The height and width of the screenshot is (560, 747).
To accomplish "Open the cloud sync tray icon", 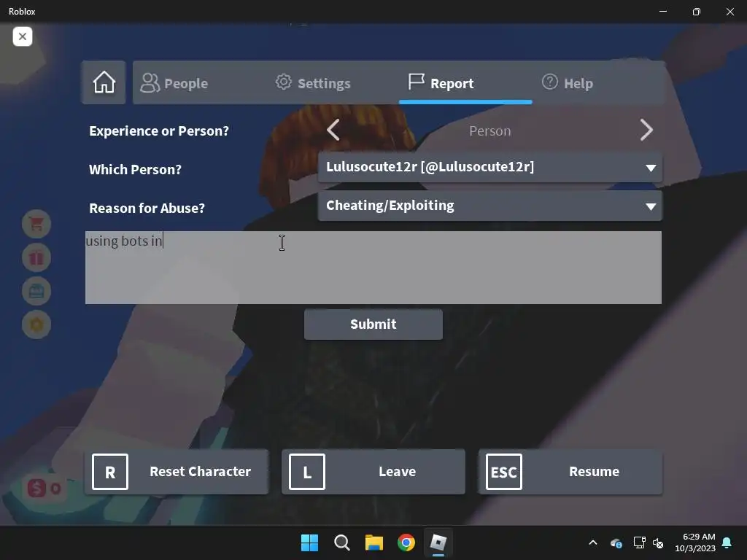I will pos(616,542).
